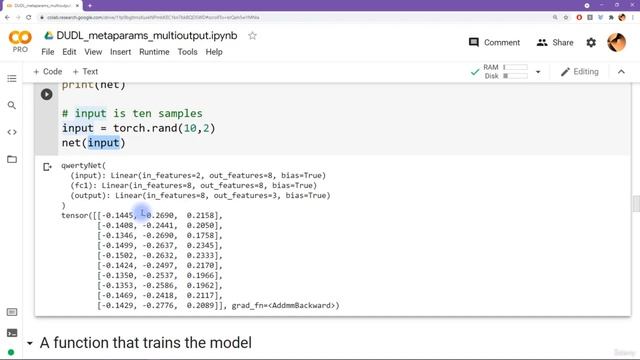Open the Tools menu

pyautogui.click(x=187, y=52)
